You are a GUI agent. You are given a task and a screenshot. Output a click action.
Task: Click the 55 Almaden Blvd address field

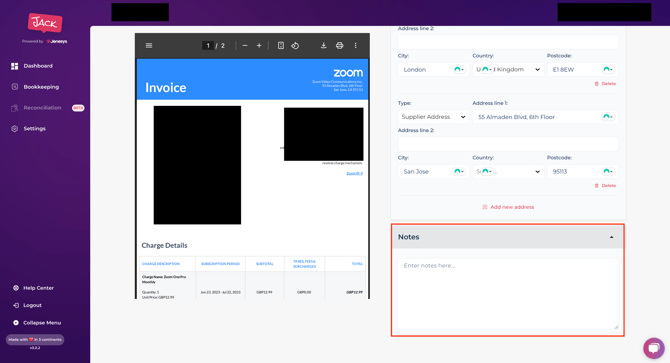pyautogui.click(x=545, y=117)
